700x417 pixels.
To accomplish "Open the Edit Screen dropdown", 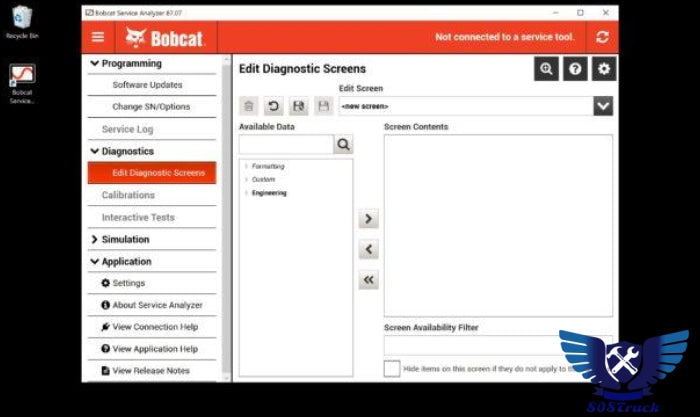I will click(x=603, y=106).
